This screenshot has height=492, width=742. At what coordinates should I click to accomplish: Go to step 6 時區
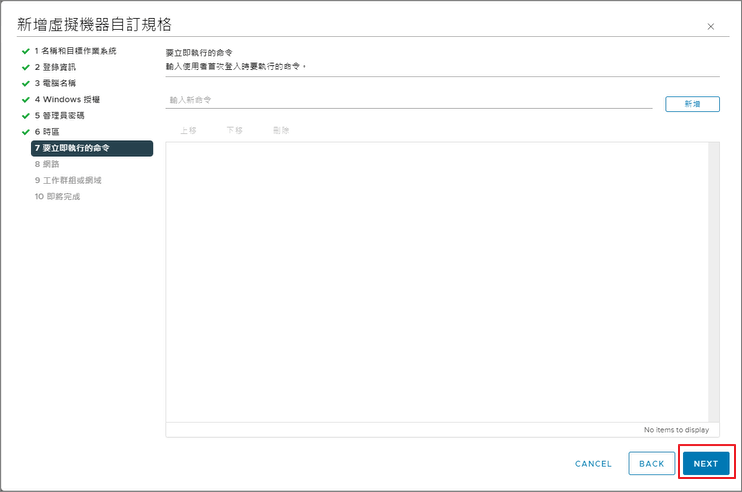[x=47, y=132]
